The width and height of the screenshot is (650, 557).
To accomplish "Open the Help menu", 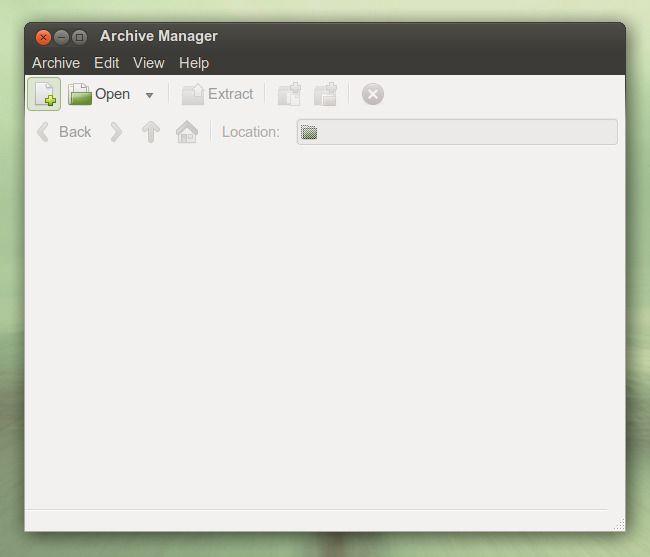I will (194, 63).
